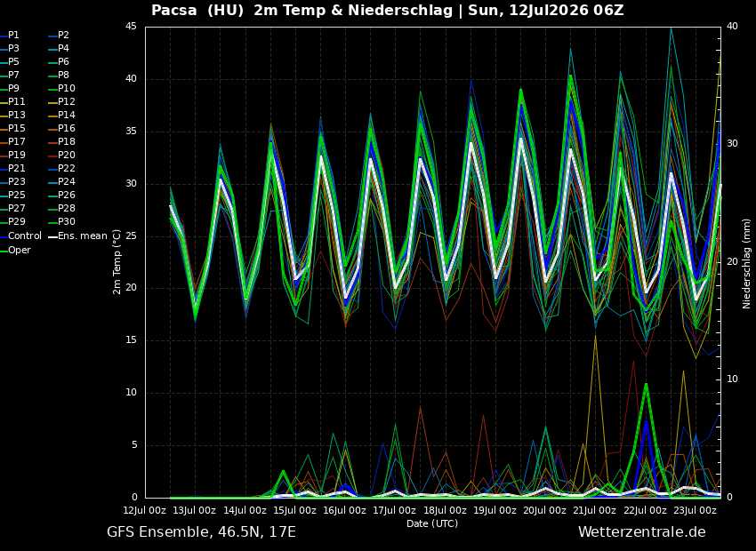Viewport: 756px width, 551px height.
Task: Click the 19Jul 00z axis label
Action: pos(495,510)
